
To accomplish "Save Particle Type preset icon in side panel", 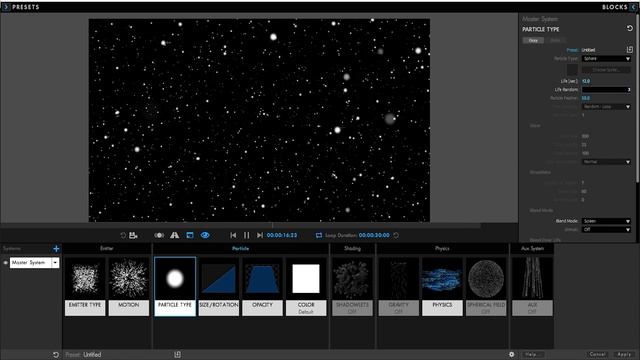I will click(629, 49).
